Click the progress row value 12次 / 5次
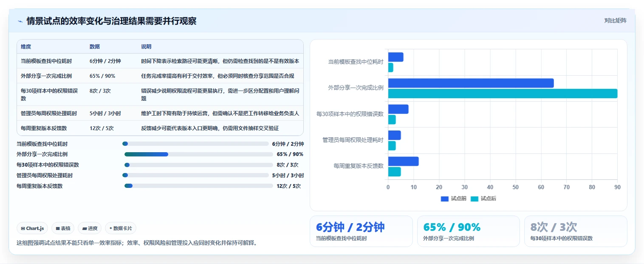Screen dimensions: 644x264 [289, 186]
